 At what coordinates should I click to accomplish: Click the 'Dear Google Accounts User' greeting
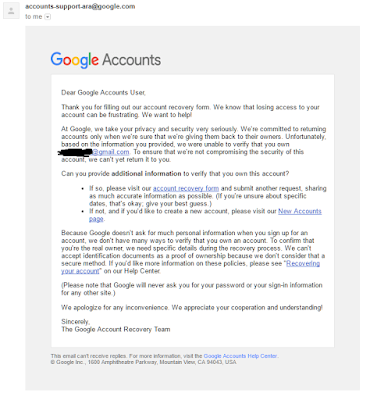coord(103,93)
